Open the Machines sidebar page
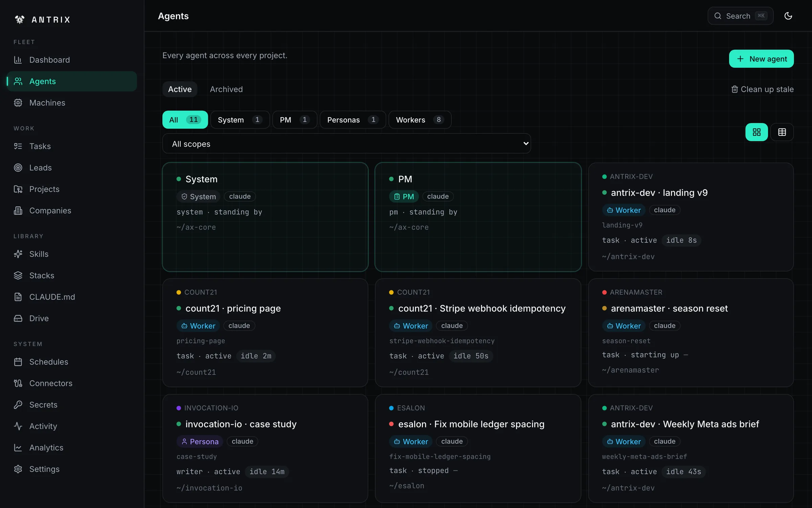812x508 pixels. pos(72,103)
